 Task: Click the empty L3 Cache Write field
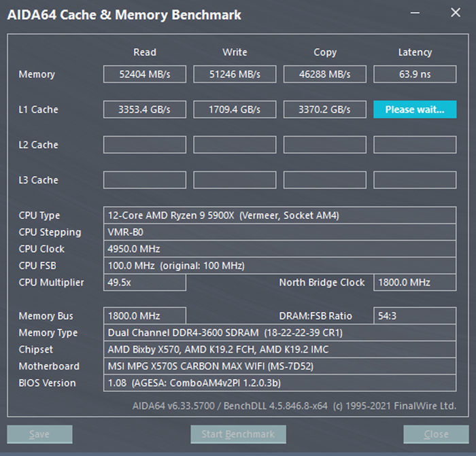tap(235, 180)
